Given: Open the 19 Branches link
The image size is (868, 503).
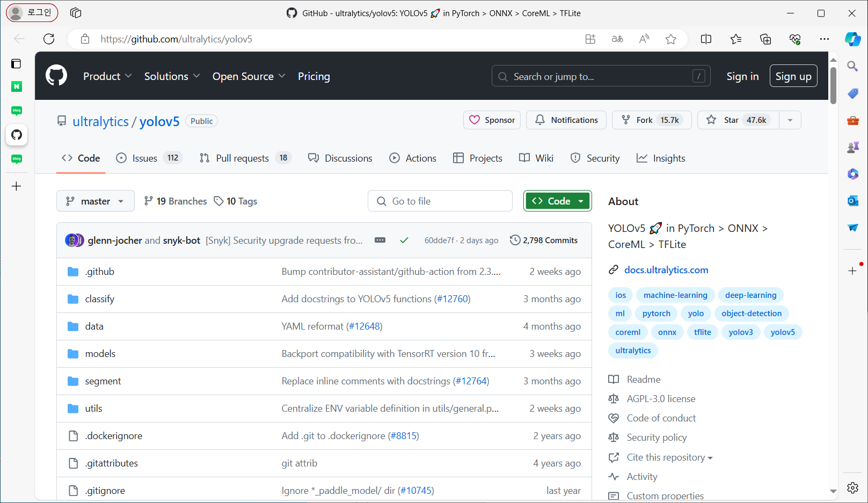Looking at the screenshot, I should click(x=176, y=201).
